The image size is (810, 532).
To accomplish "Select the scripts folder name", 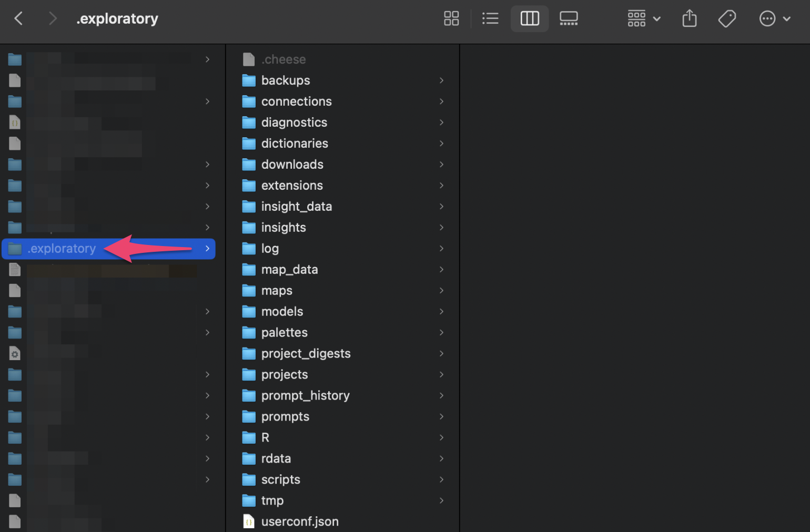I will 281,479.
